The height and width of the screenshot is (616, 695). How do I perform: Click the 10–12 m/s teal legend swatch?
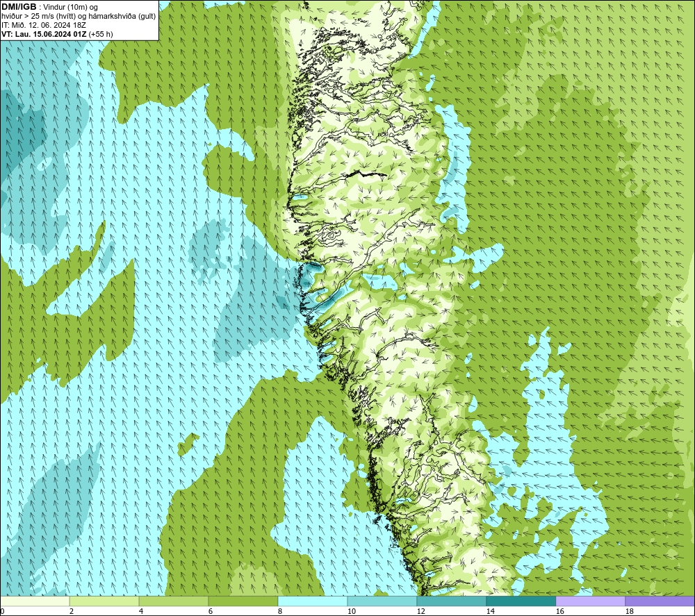pyautogui.click(x=382, y=601)
